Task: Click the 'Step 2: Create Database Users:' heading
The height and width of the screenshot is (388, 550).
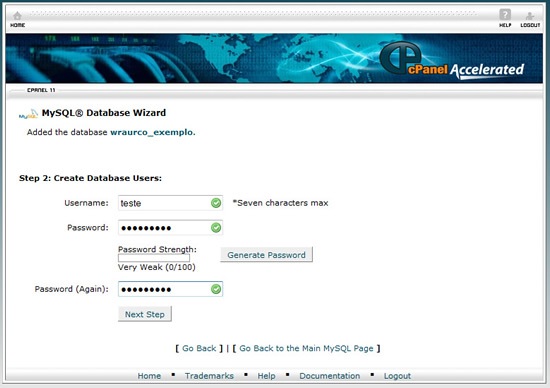Action: click(90, 178)
